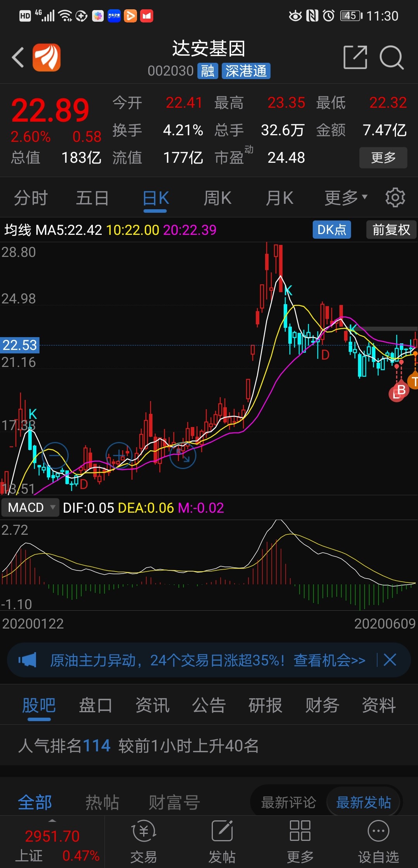Tap the DIF:0.05 MACD value
The image size is (418, 868).
click(x=88, y=508)
